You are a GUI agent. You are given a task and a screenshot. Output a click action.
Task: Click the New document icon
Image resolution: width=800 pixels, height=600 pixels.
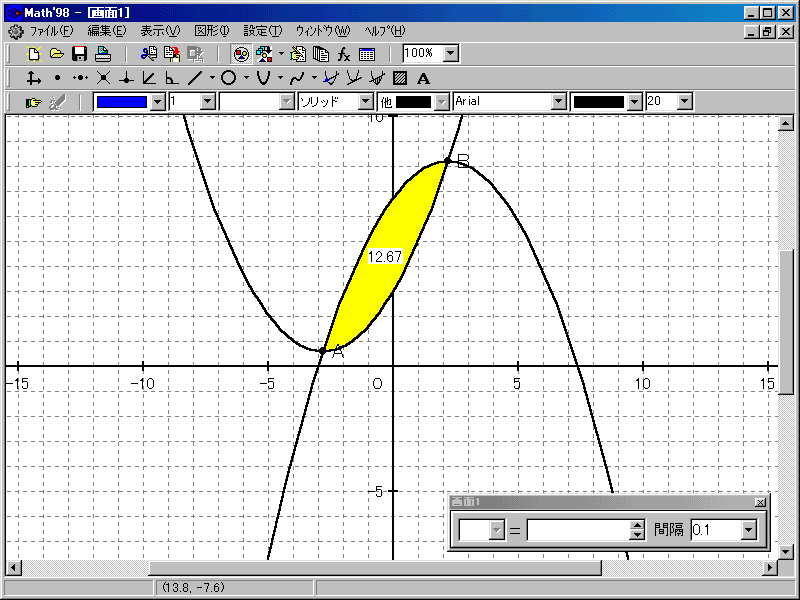click(34, 54)
